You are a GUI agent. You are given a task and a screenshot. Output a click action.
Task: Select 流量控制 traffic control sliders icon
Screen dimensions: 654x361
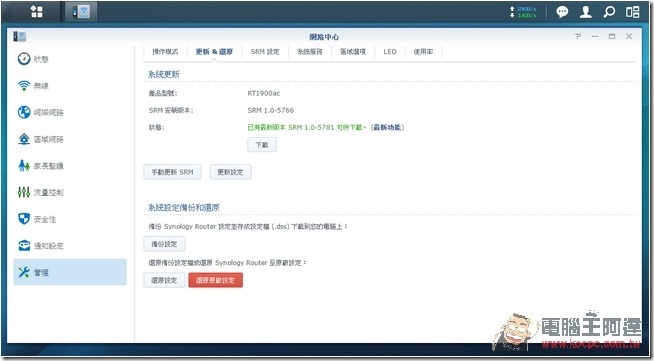pyautogui.click(x=24, y=192)
